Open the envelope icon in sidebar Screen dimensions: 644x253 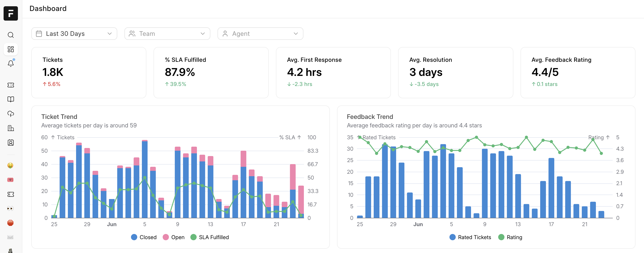[x=11, y=237]
